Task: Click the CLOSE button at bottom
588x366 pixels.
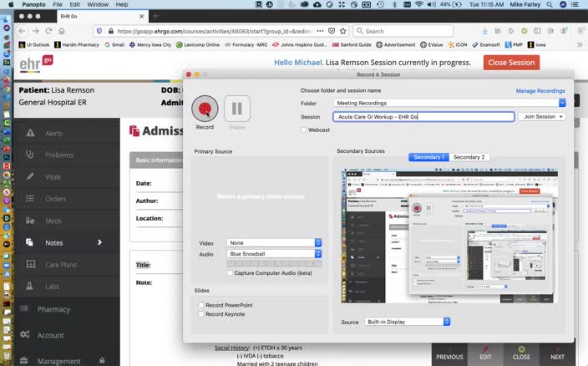Action: point(521,354)
